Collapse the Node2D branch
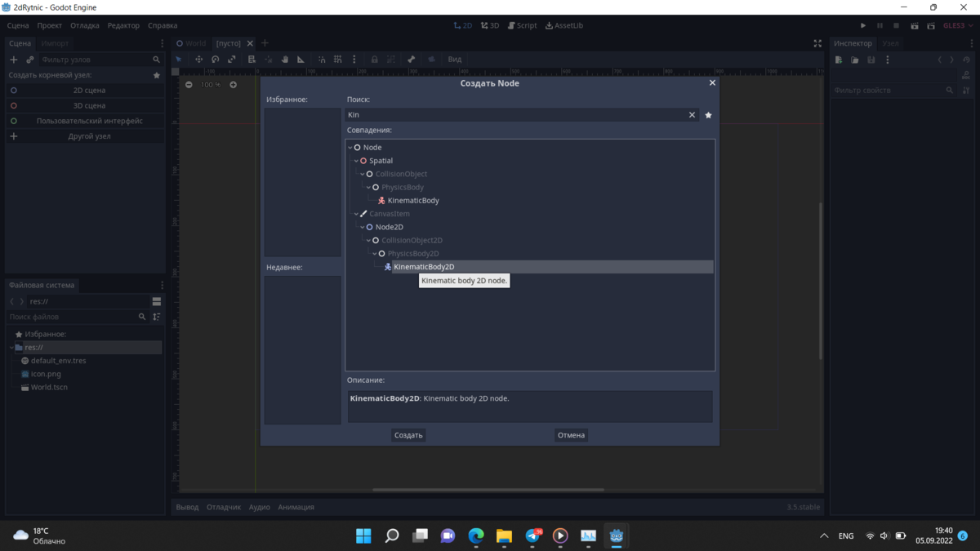Screen dimensions: 980x551 click(x=363, y=227)
